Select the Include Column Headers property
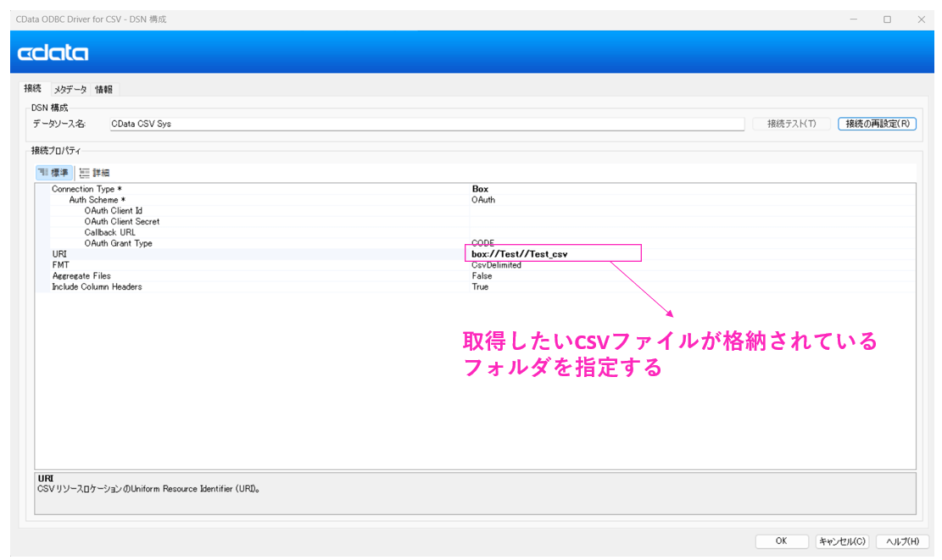The width and height of the screenshot is (942, 560). point(97,286)
